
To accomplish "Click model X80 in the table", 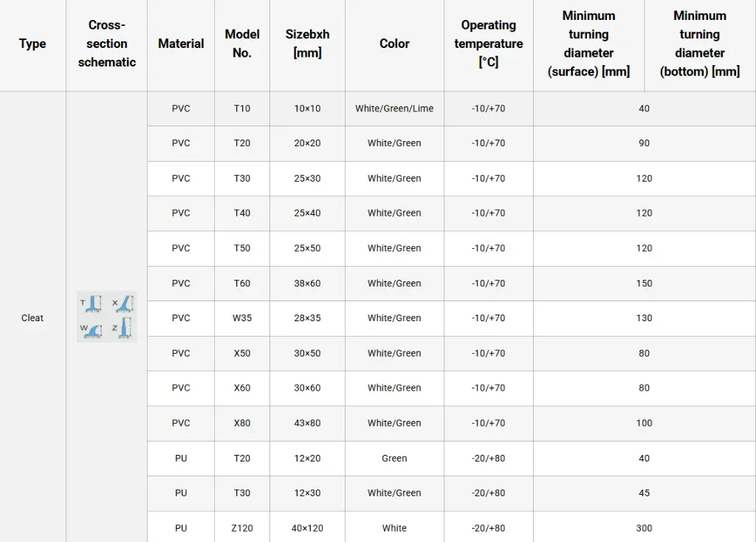I will point(242,423).
